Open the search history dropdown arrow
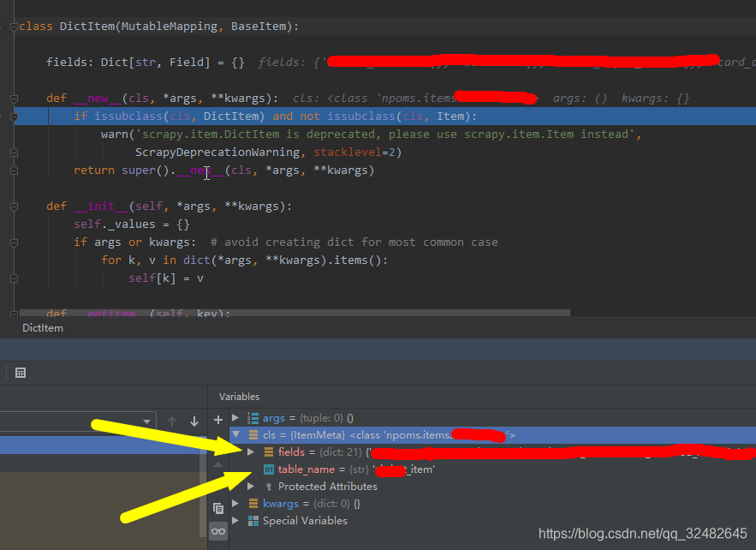 (x=147, y=421)
